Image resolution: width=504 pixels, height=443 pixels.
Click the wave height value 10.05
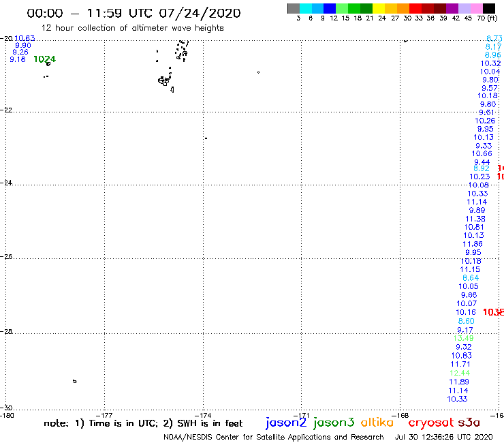[x=469, y=287]
